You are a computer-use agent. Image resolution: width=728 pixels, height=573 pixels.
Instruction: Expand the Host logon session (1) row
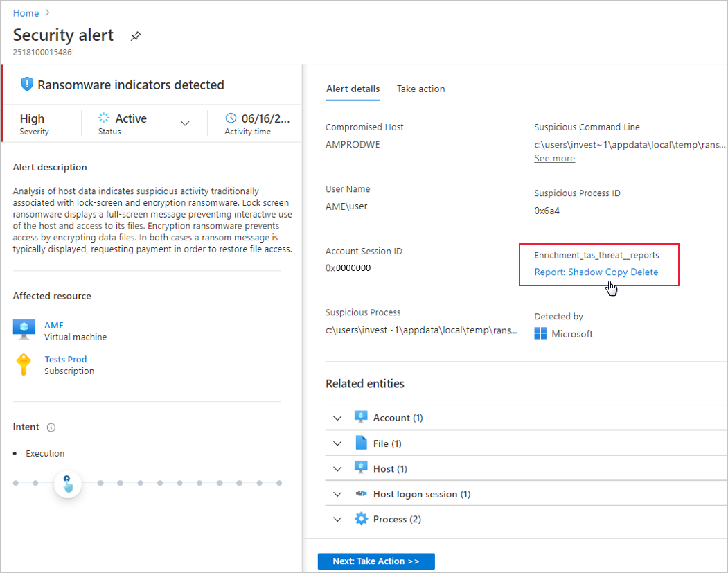tap(337, 494)
